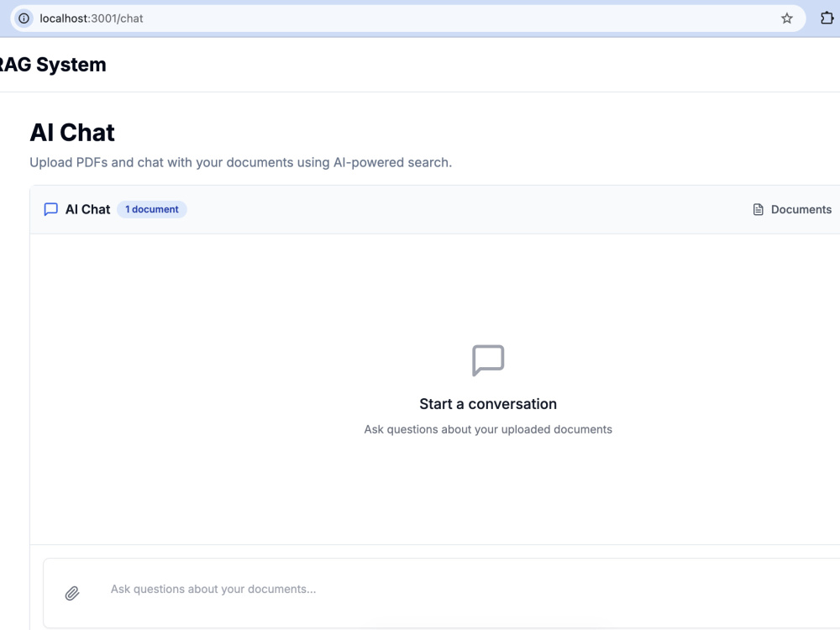This screenshot has width=840, height=630.
Task: Click the Start a conversation text
Action: [x=488, y=404]
